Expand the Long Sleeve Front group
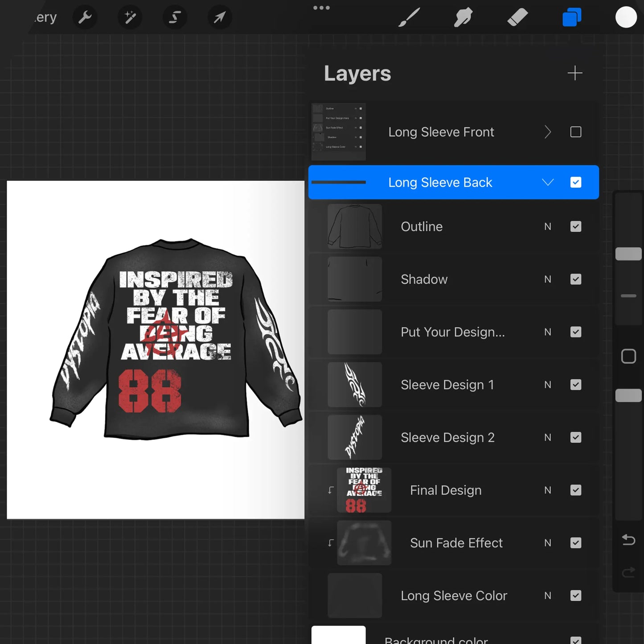This screenshot has height=644, width=644. tap(548, 132)
